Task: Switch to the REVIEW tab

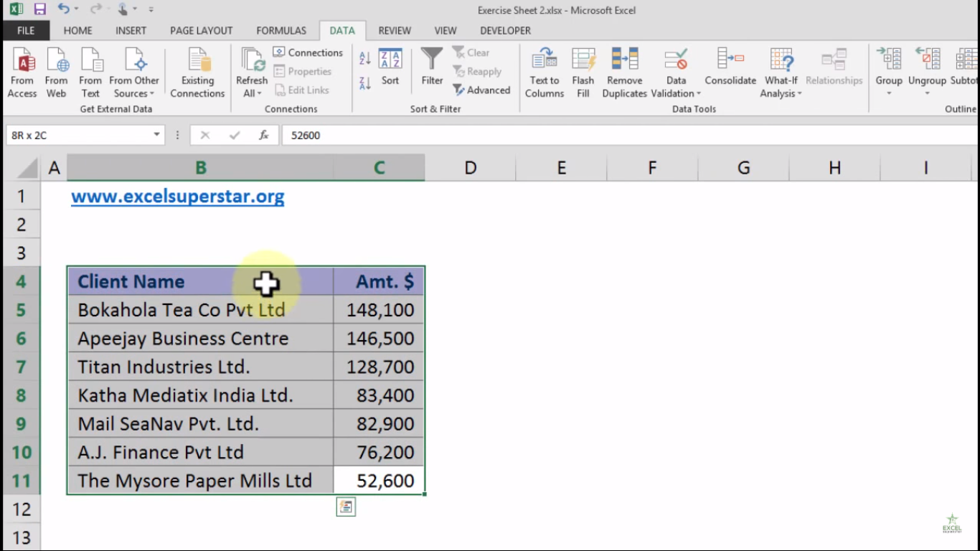Action: pos(395,30)
